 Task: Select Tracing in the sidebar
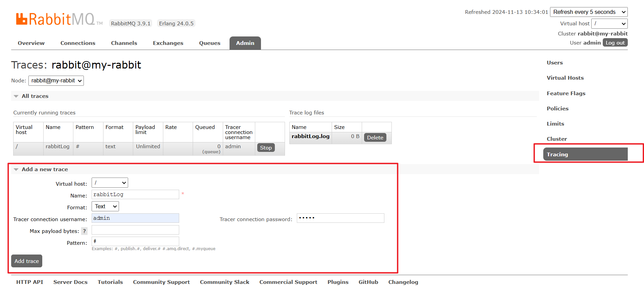pyautogui.click(x=586, y=154)
